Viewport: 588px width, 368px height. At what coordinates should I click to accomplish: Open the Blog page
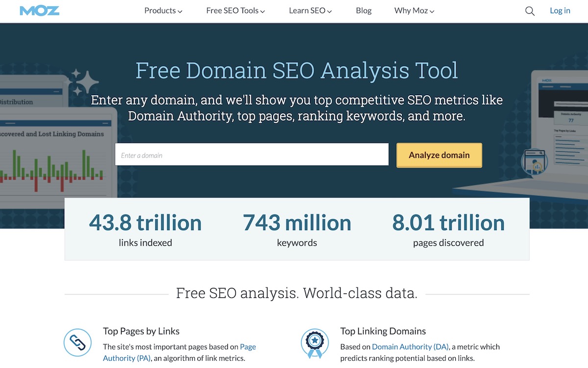(x=364, y=11)
